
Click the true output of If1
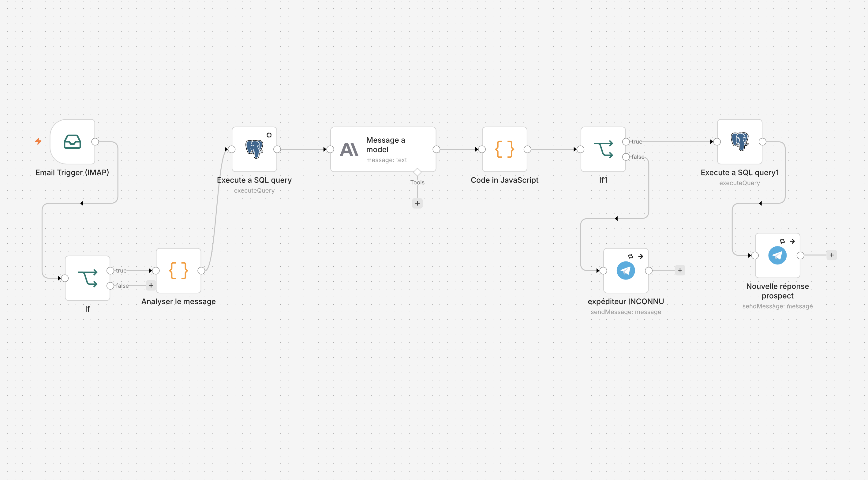click(x=626, y=141)
